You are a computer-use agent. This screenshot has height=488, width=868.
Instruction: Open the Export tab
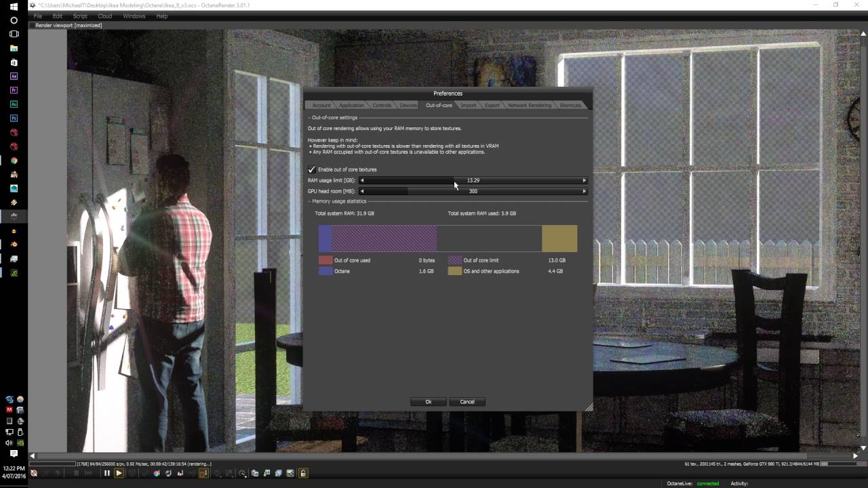click(x=492, y=105)
